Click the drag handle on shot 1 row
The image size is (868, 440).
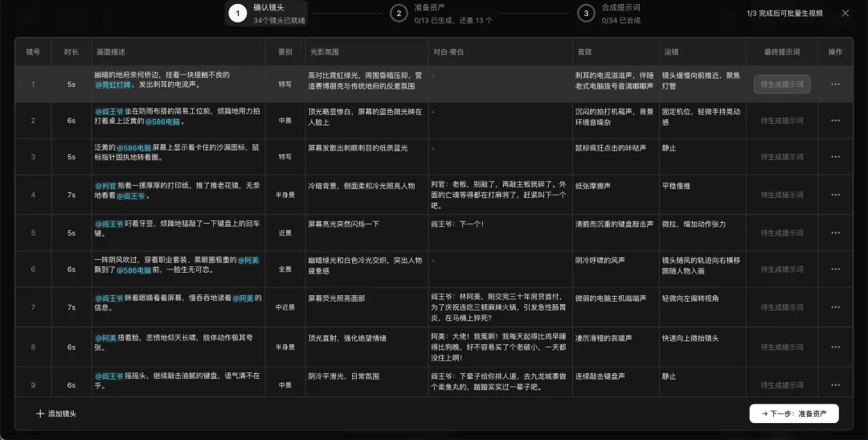[20, 84]
